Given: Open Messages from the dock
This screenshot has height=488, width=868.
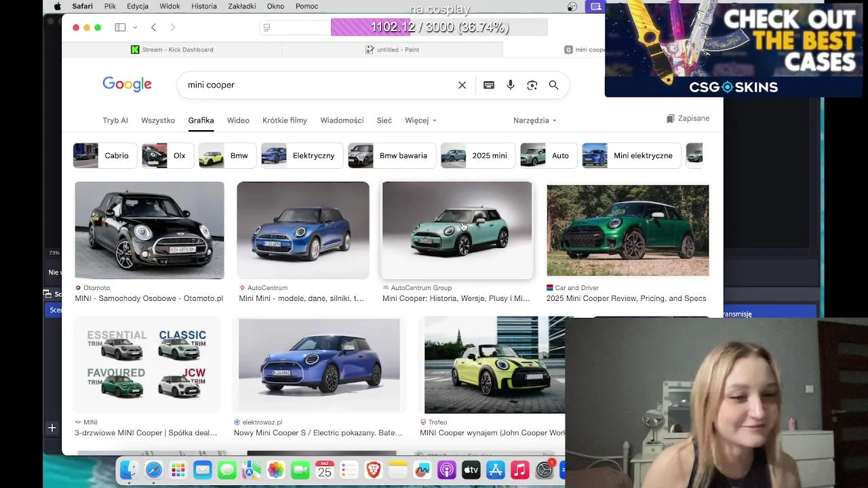Looking at the screenshot, I should tap(227, 470).
